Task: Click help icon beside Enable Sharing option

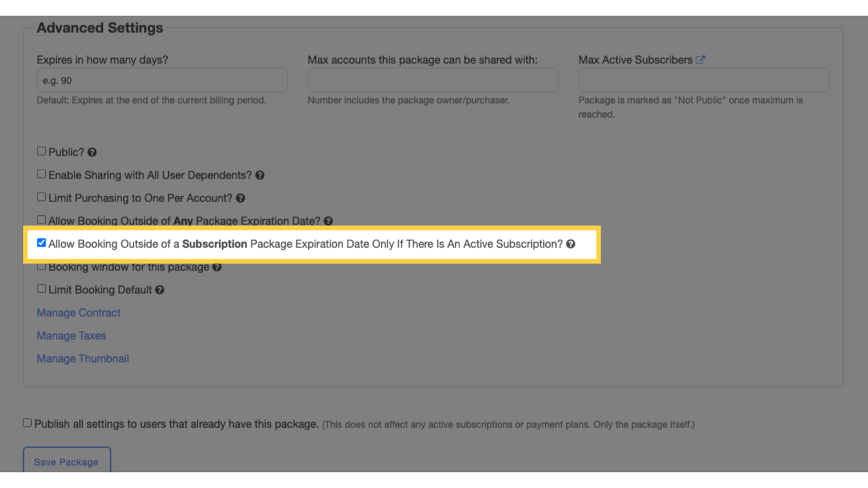Action: click(x=260, y=175)
